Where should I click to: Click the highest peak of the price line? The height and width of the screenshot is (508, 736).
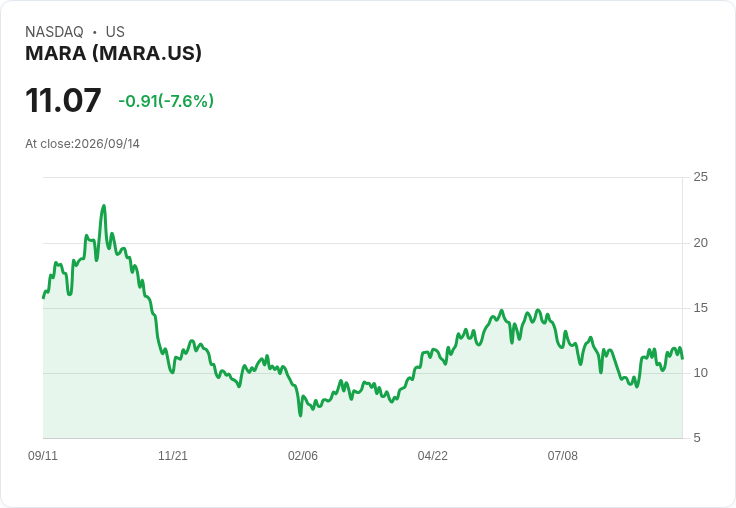coord(104,206)
